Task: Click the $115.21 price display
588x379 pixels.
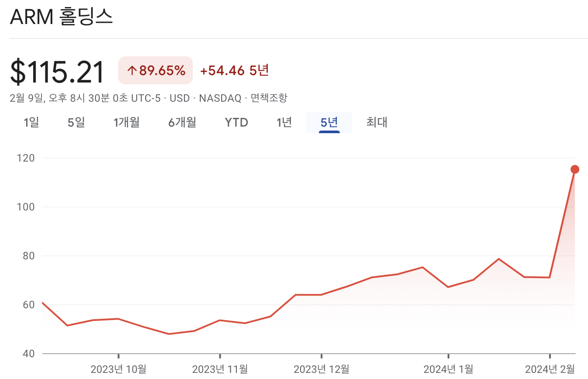Action: click(x=57, y=70)
